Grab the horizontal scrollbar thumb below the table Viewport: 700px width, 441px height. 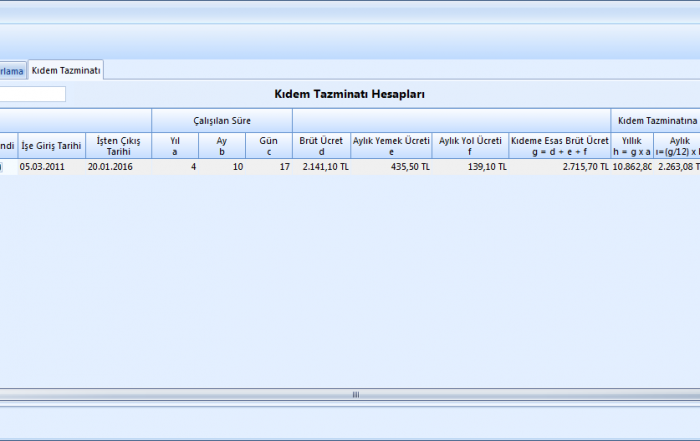[355, 395]
